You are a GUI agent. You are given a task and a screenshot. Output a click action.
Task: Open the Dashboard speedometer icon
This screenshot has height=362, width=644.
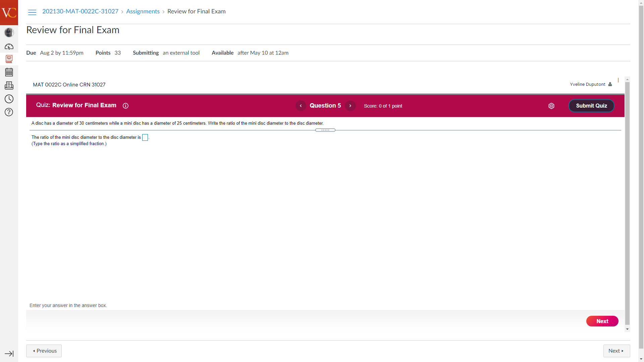click(x=9, y=47)
